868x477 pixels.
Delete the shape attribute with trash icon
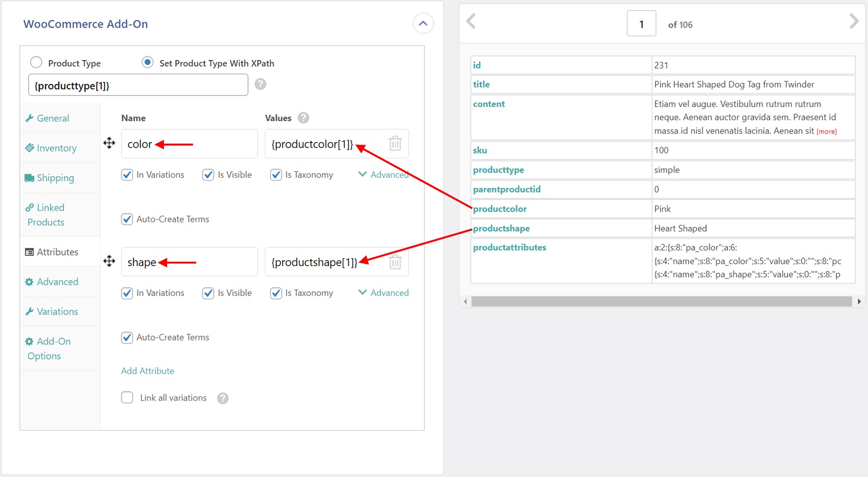(x=395, y=262)
